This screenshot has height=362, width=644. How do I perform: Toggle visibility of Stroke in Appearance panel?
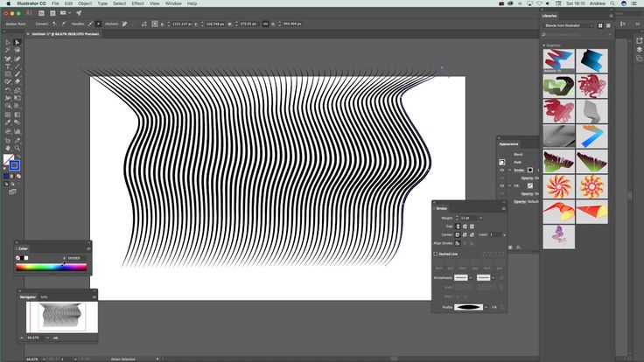coord(502,170)
